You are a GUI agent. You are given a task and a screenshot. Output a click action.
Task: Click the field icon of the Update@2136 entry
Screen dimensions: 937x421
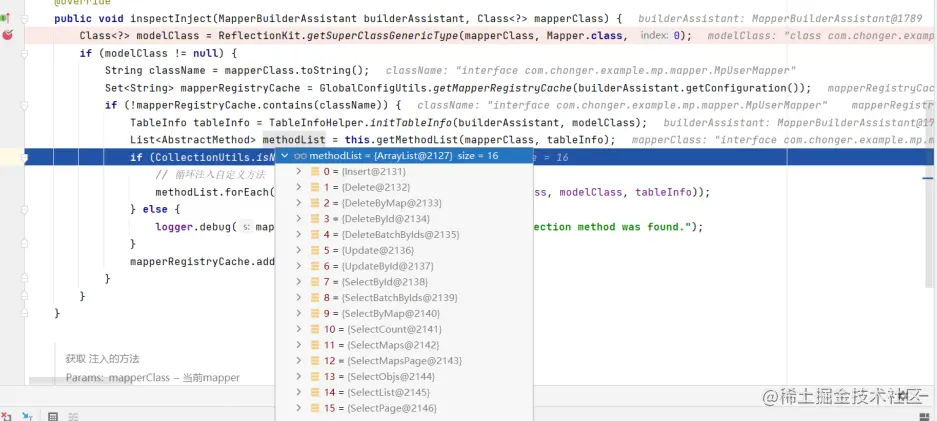315,251
